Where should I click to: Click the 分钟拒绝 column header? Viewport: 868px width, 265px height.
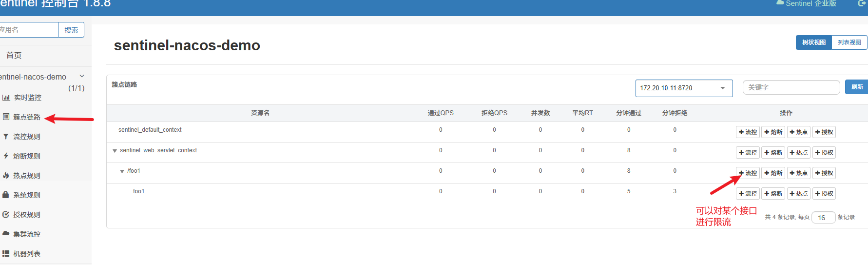pos(675,113)
